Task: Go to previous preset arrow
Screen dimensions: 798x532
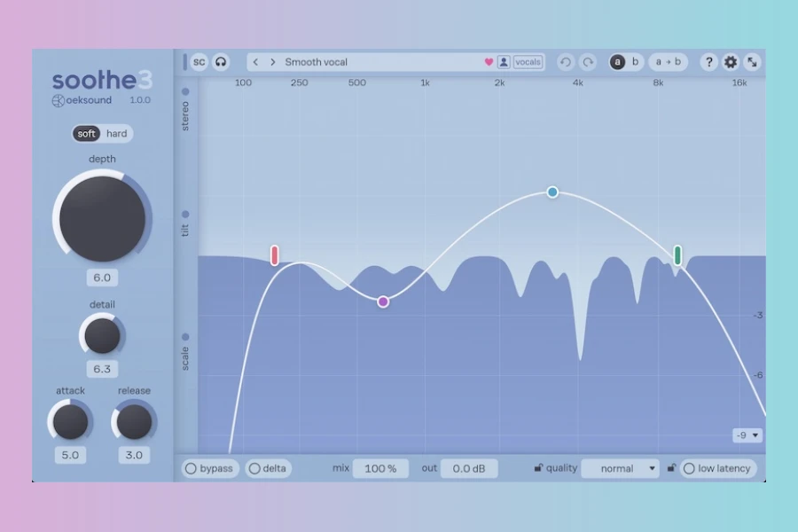Action: (x=255, y=62)
